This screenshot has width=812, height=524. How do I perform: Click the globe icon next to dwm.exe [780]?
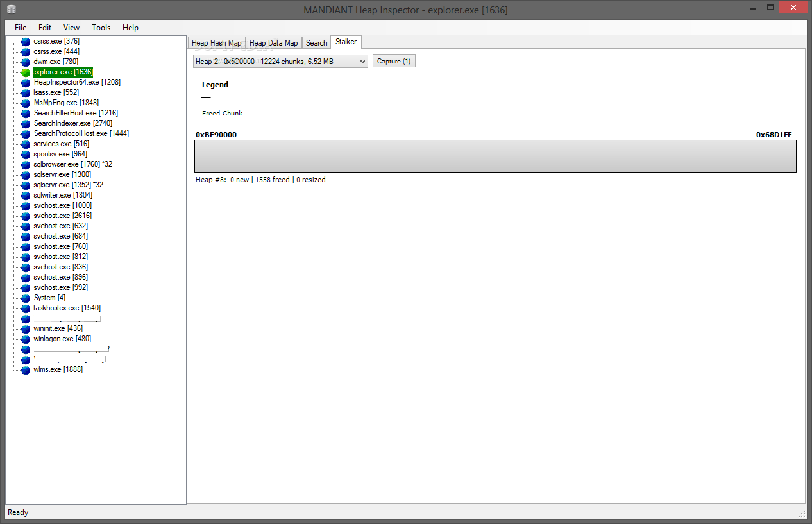point(26,62)
